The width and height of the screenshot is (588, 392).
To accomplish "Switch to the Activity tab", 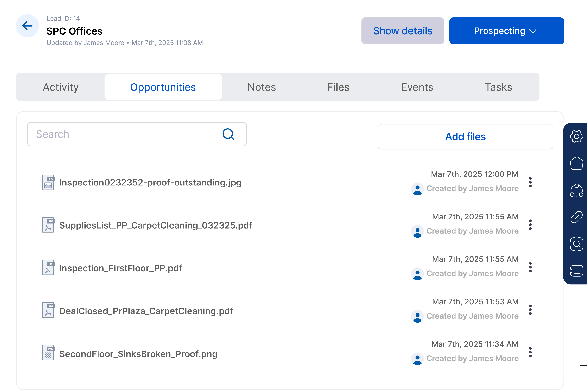I will coord(61,87).
